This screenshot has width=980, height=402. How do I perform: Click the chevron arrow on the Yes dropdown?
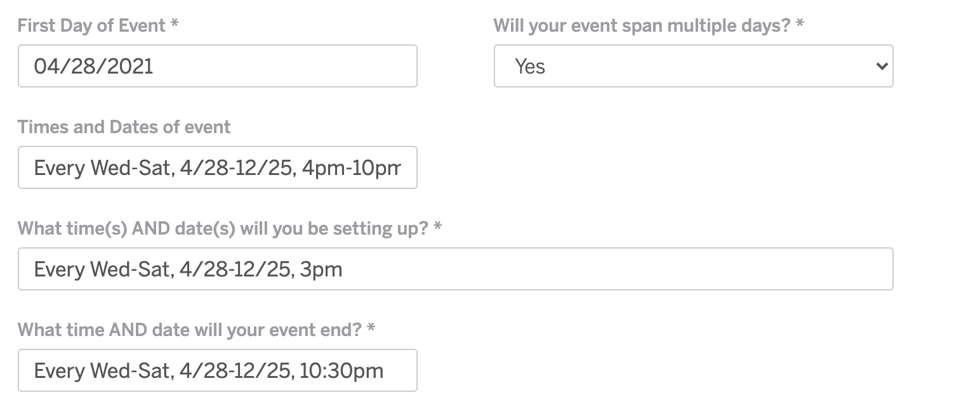pos(881,66)
